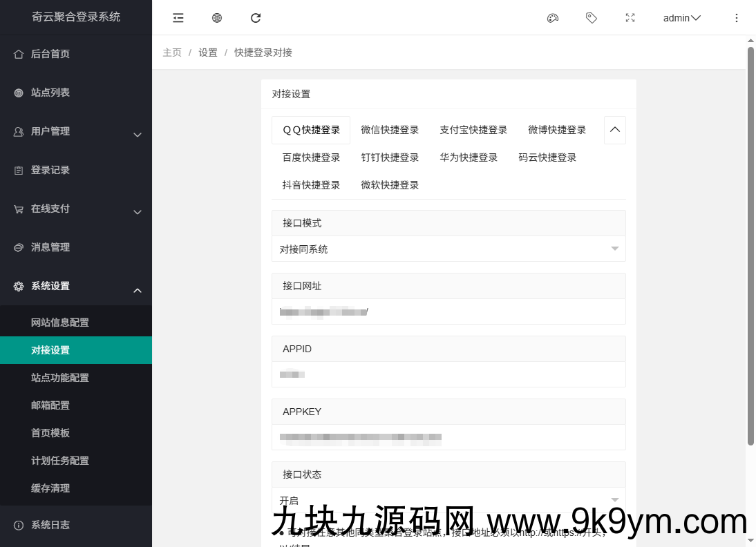Switch to the 微博快捷登录 tab
Screen dimensions: 756x547
point(557,130)
